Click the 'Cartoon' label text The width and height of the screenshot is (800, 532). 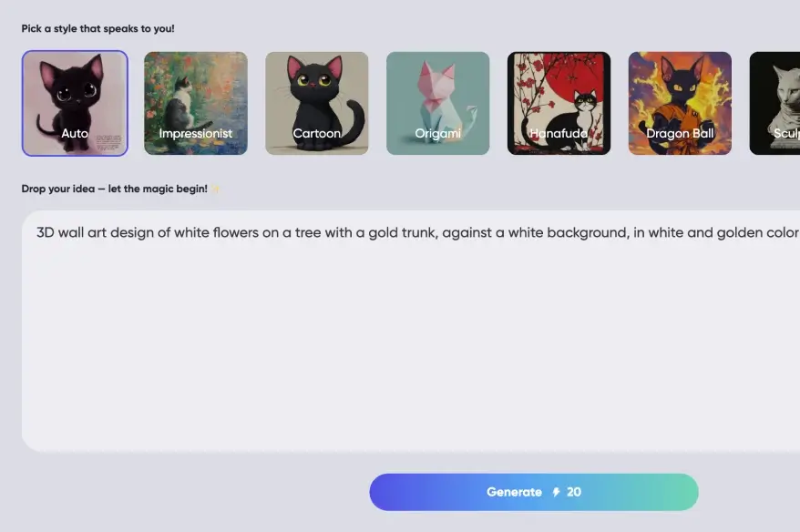pos(317,133)
